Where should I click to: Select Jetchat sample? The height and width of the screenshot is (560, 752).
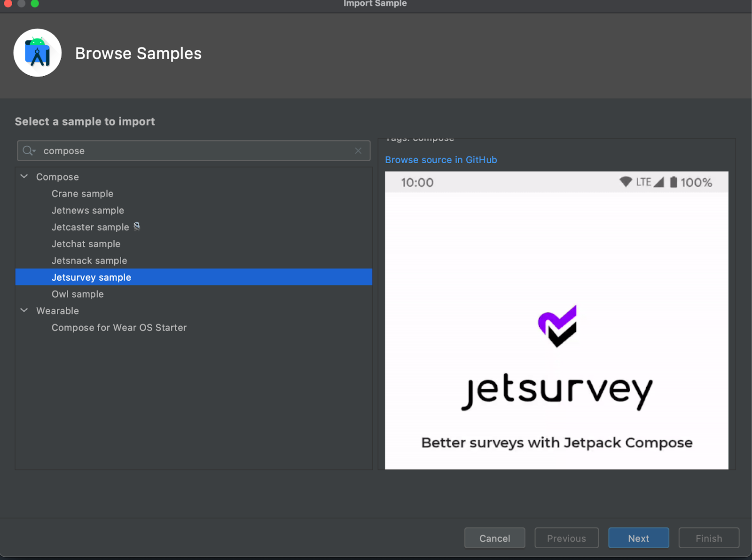(86, 244)
